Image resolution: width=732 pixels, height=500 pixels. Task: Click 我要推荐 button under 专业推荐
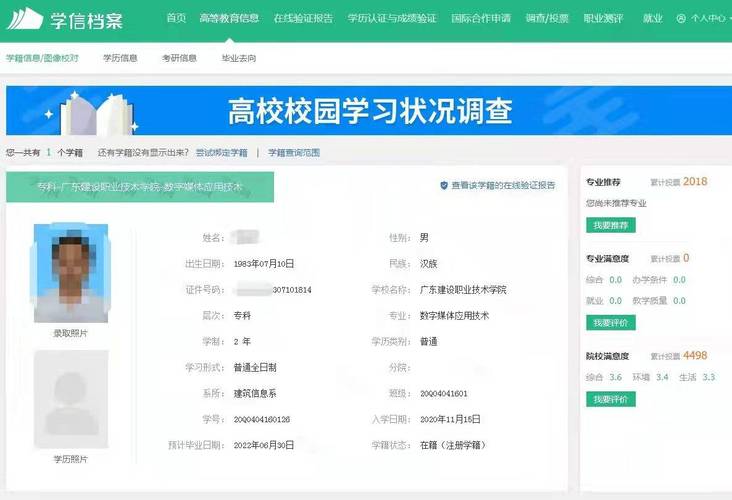[x=610, y=225]
